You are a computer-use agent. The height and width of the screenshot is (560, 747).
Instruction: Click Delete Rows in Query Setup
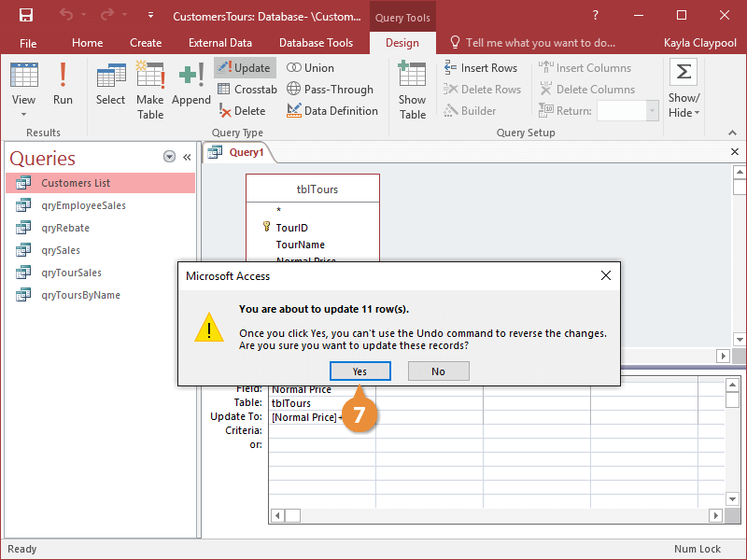pos(482,90)
